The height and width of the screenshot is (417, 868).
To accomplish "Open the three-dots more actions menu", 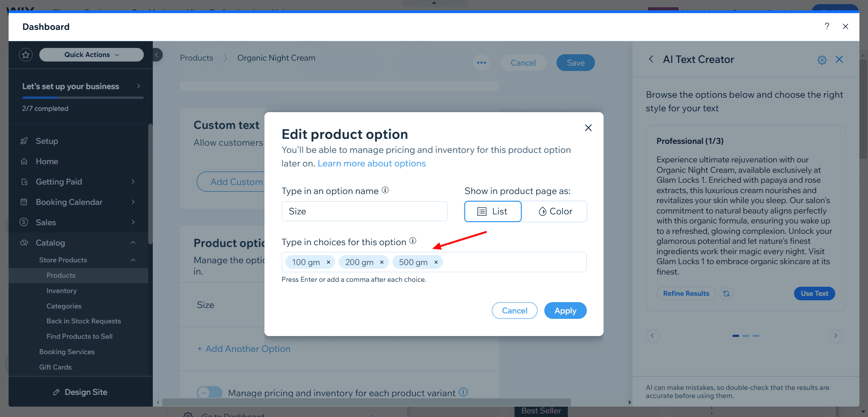I will pos(481,63).
